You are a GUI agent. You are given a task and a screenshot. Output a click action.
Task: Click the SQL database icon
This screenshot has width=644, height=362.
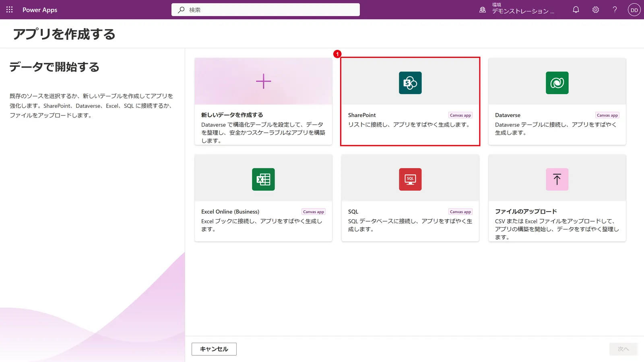click(410, 179)
